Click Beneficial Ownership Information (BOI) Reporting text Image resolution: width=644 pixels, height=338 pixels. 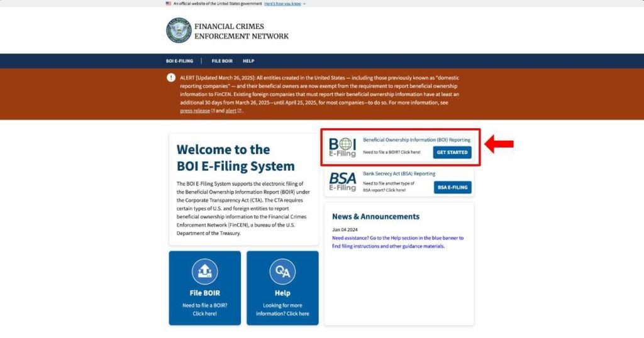pyautogui.click(x=416, y=140)
